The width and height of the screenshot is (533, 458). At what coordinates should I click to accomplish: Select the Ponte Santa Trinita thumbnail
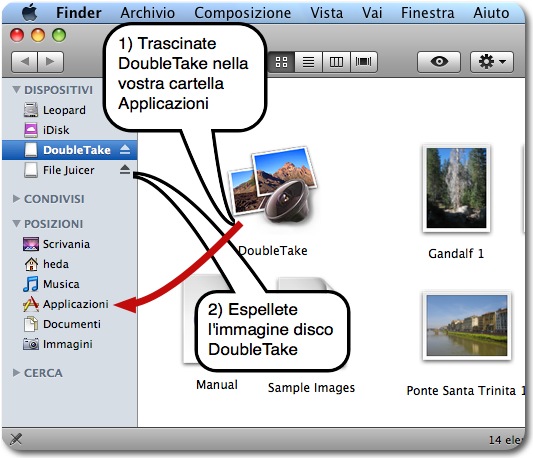tap(467, 325)
